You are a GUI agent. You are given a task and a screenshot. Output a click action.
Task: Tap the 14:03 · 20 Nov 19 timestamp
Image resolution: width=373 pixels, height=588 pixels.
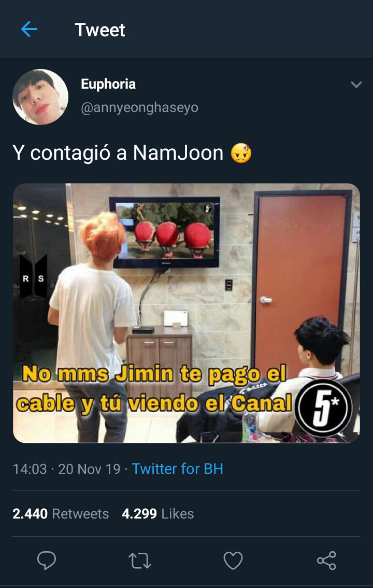(x=67, y=469)
